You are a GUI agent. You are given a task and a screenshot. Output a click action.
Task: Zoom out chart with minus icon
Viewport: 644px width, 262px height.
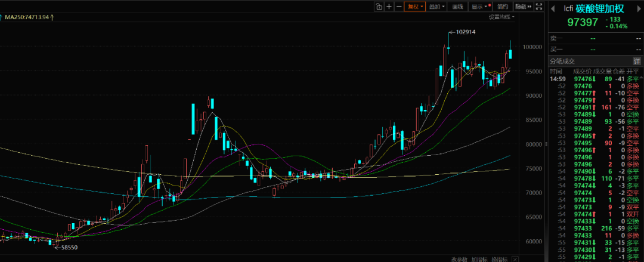point(399,7)
